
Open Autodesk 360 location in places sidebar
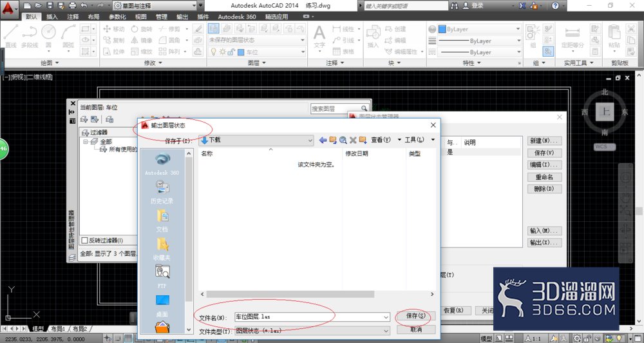[162, 164]
